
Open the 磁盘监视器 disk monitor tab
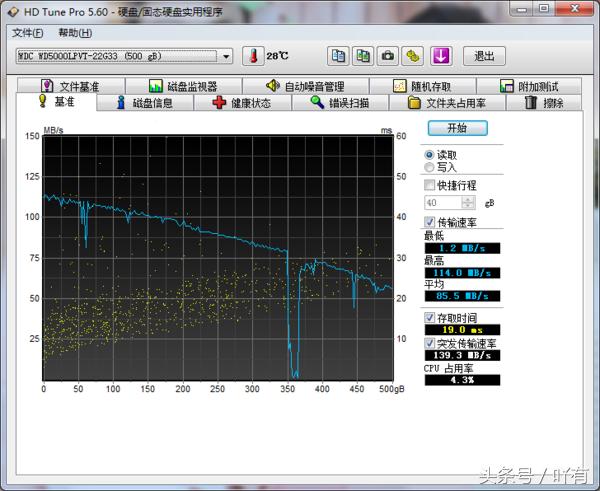183,87
